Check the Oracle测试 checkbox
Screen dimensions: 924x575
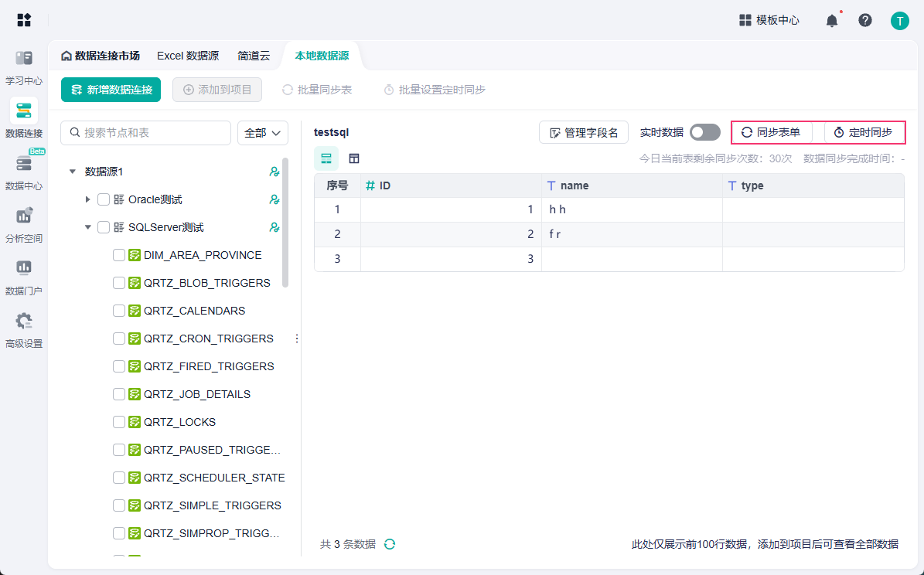[x=103, y=199]
